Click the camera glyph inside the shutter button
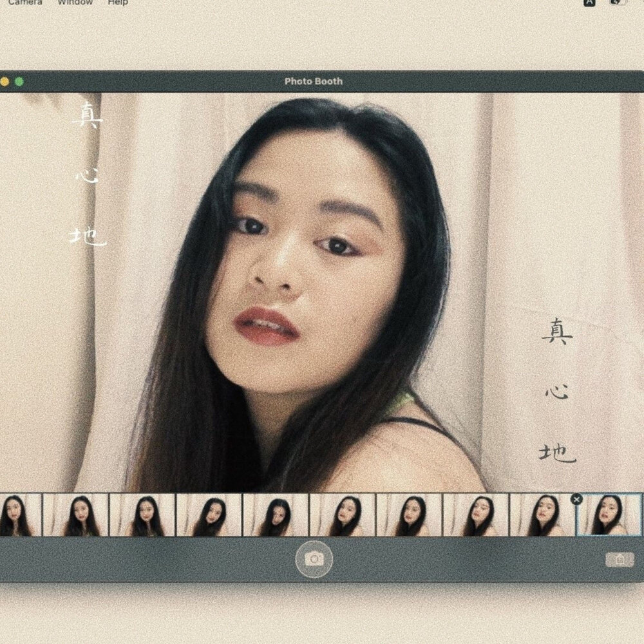This screenshot has height=644, width=644. coord(313,559)
